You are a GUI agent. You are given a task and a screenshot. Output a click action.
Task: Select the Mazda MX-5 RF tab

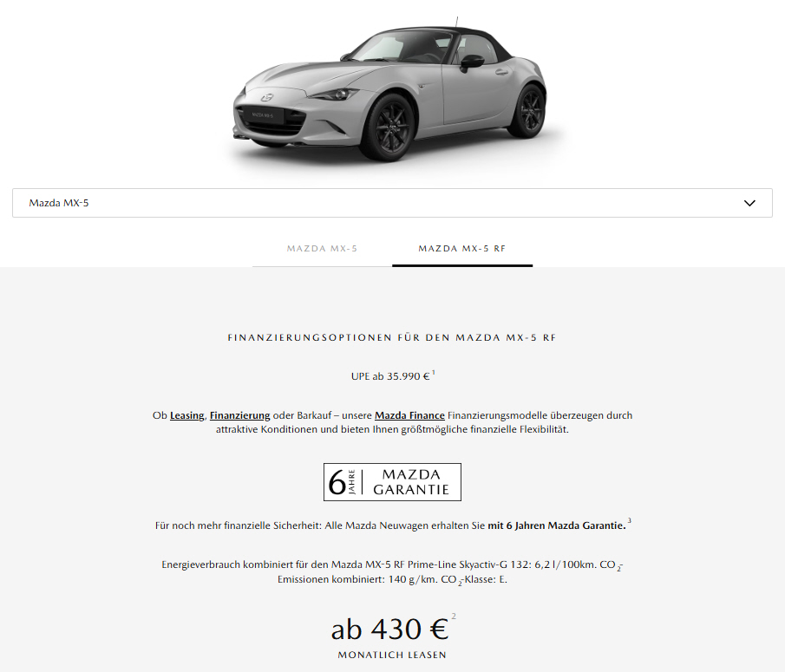click(462, 249)
